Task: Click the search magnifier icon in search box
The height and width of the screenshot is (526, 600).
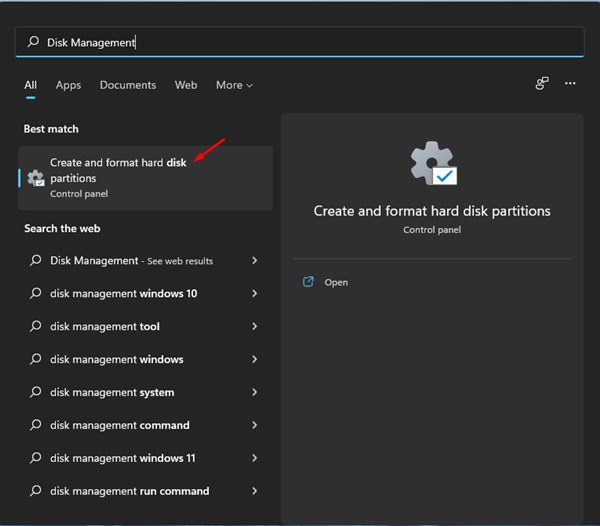Action: pos(33,42)
